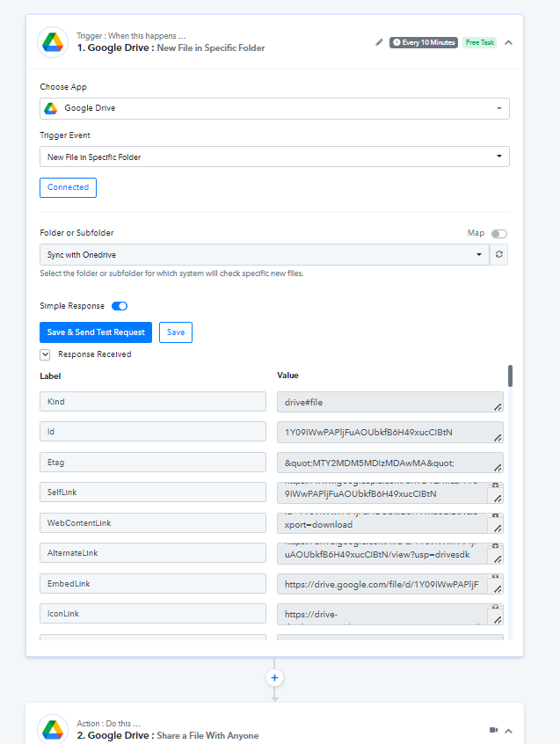560x744 pixels.
Task: Click the Save button
Action: (x=176, y=332)
